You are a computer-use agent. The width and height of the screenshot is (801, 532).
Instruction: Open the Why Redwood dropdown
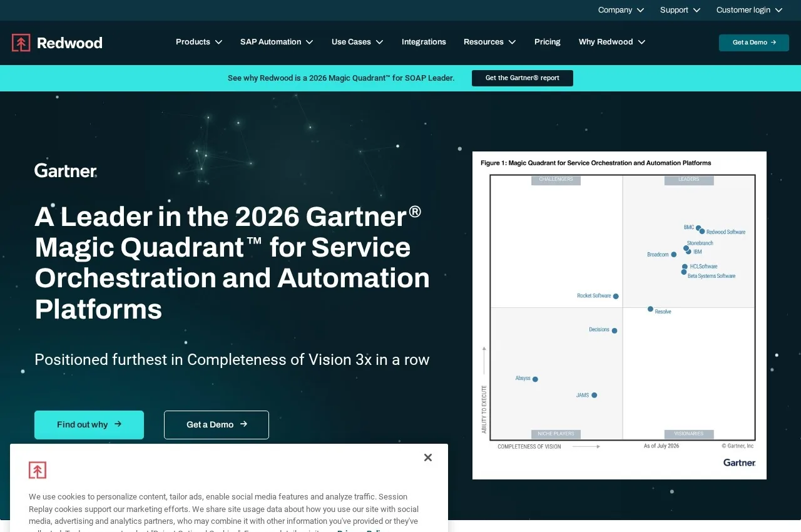pos(612,42)
